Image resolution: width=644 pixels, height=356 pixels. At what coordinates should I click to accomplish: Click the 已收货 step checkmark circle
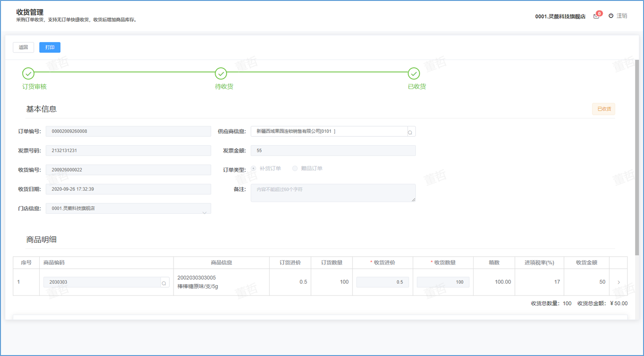click(x=414, y=74)
